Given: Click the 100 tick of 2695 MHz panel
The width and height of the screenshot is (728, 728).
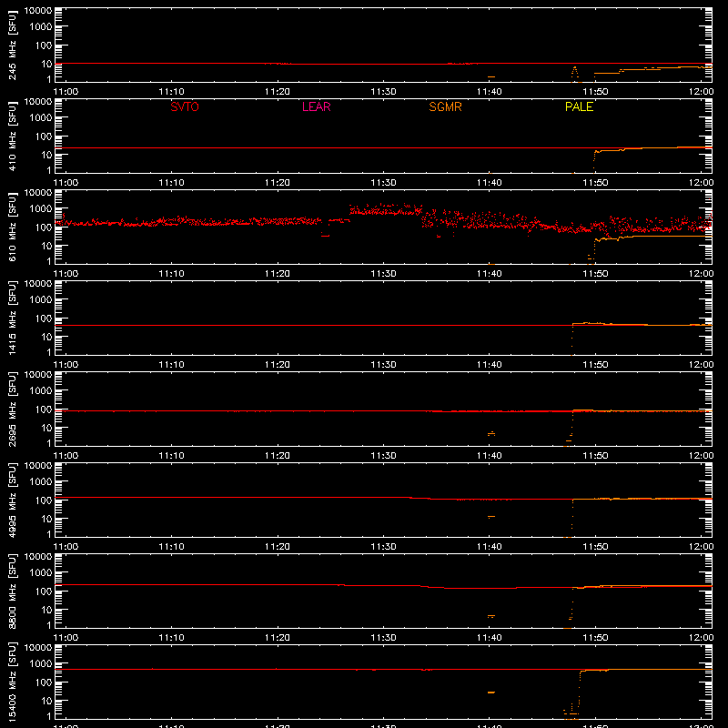Looking at the screenshot, I should 44,409.
